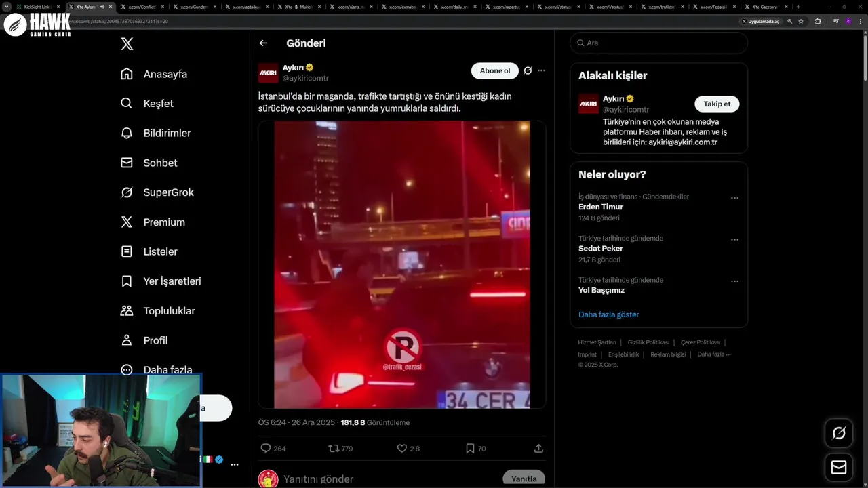This screenshot has height=488, width=868.
Task: Expand footer Daha fazla link
Action: click(714, 354)
